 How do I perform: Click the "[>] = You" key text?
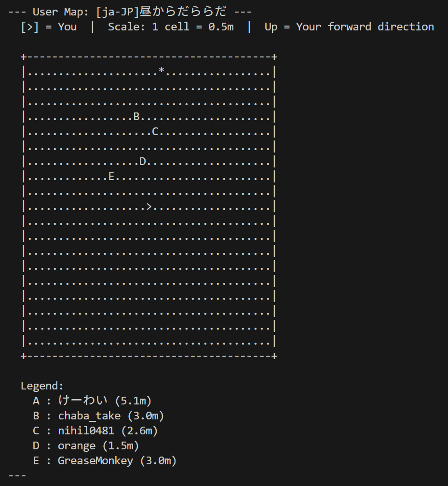pos(49,27)
